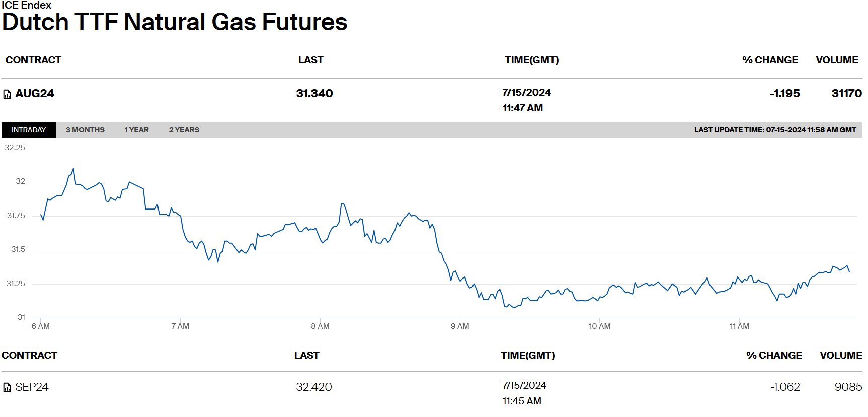Click the top % CHANGE column header
868x417 pixels.
click(770, 60)
